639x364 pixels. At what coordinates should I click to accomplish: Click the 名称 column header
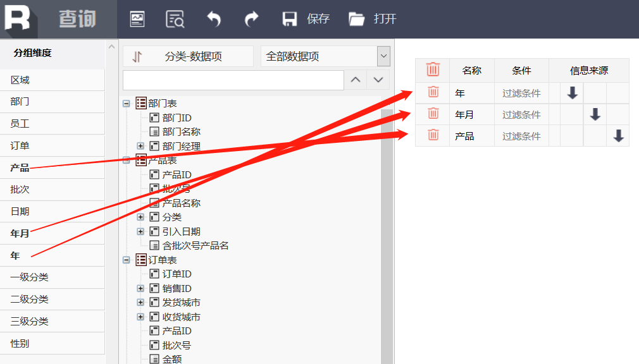click(472, 70)
